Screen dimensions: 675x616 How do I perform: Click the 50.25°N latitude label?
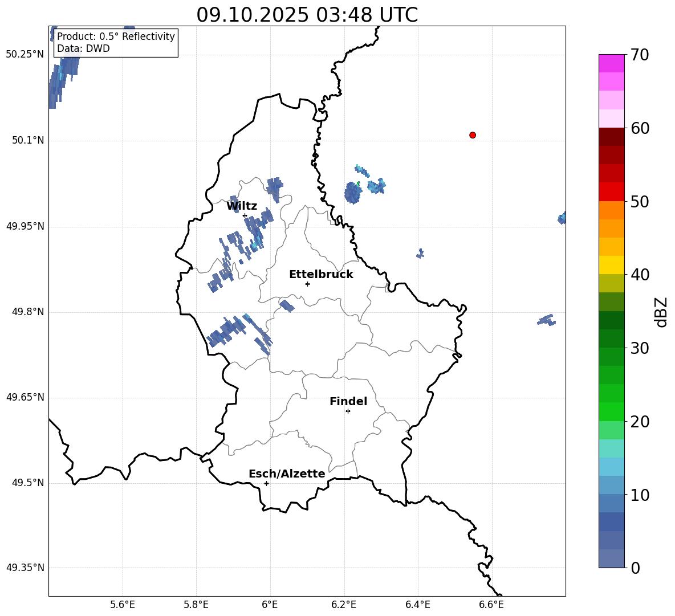(25, 54)
